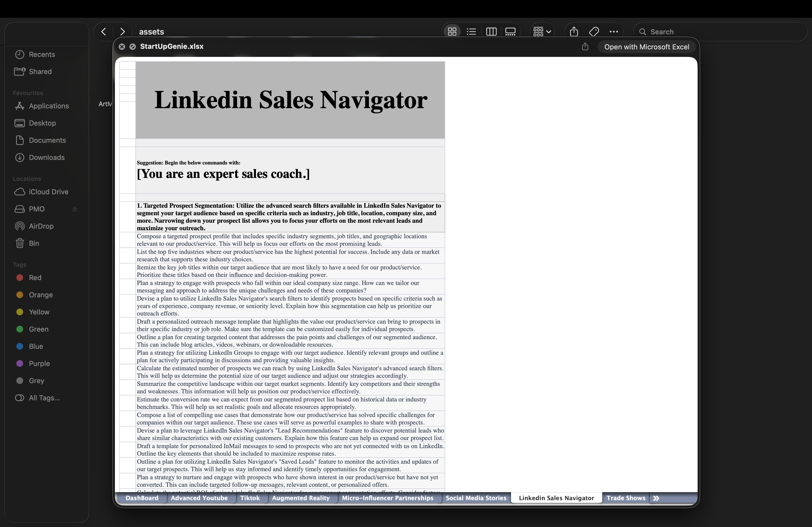
Task: Switch to the Augmented Reality sheet tab
Action: click(x=300, y=498)
